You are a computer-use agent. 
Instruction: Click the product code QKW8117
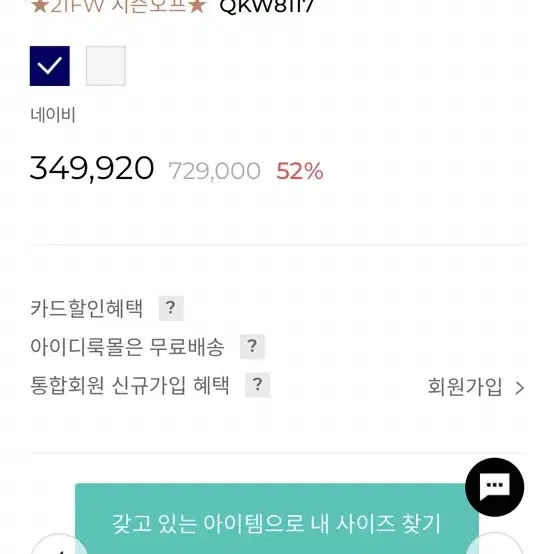[266, 6]
